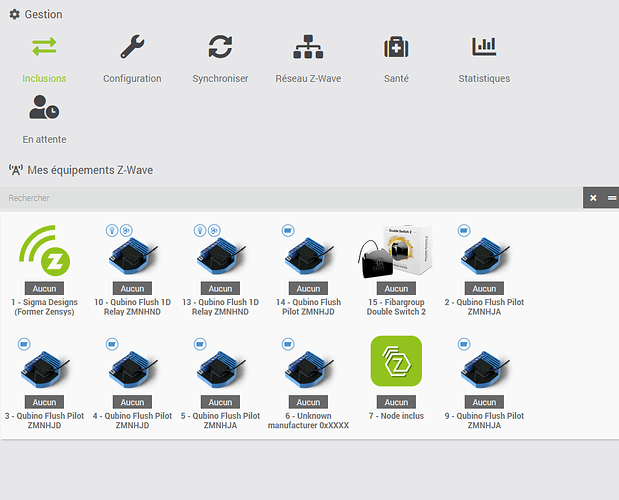Open device 6 Unknown manufacturer image
The height and width of the screenshot is (500, 619).
point(309,369)
